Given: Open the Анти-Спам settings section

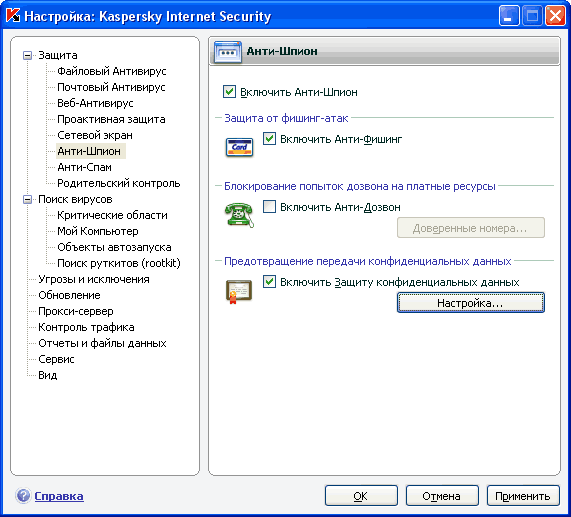Looking at the screenshot, I should point(84,167).
